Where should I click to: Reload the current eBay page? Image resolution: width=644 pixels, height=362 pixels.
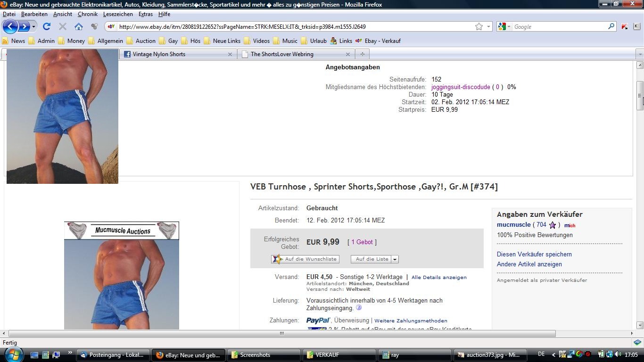pyautogui.click(x=46, y=26)
